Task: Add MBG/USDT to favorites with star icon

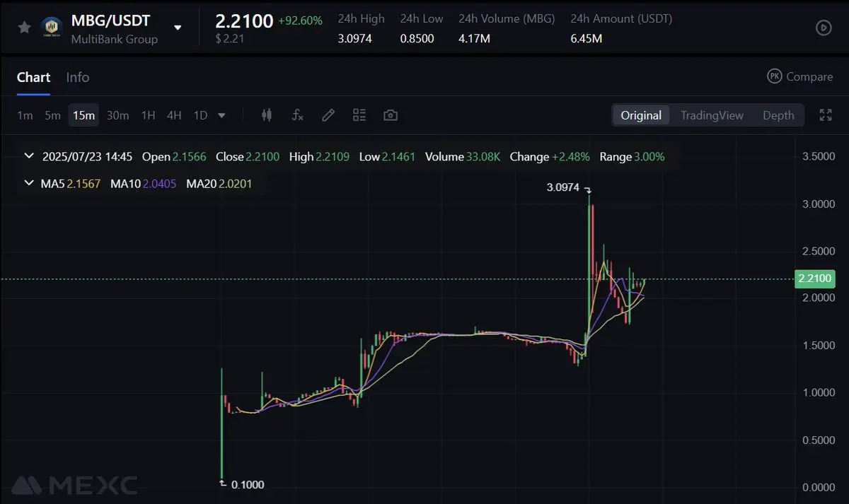Action: [x=25, y=28]
